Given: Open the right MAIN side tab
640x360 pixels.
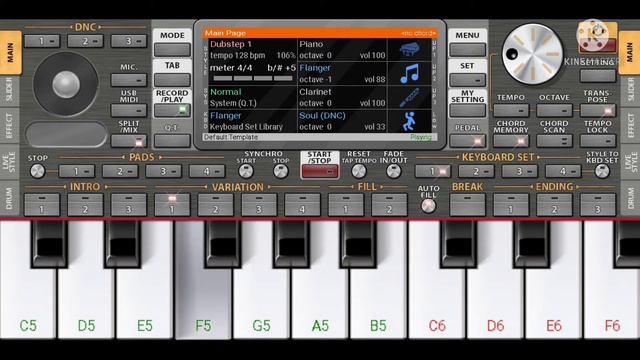Looking at the screenshot, I should 630,53.
